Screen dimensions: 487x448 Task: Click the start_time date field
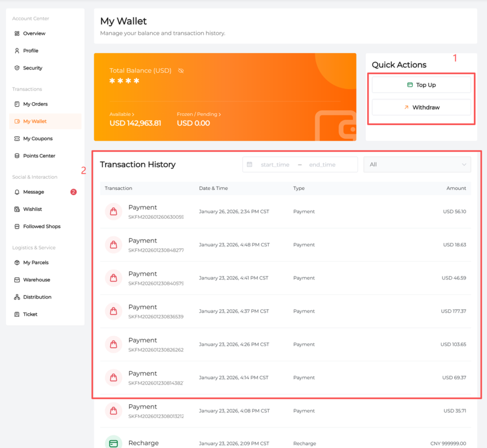click(x=275, y=165)
